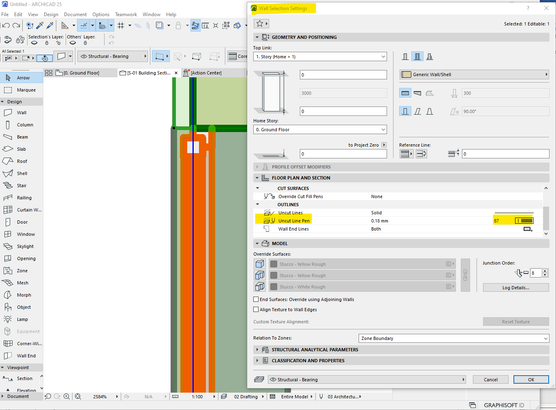Select the Corner Window tool
This screenshot has height=410, width=556.
coord(21,343)
